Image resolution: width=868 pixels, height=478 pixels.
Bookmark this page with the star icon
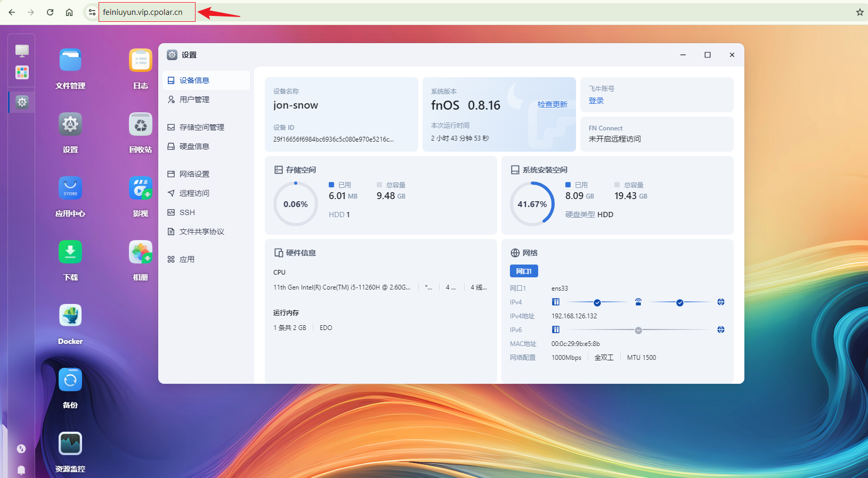coord(859,12)
